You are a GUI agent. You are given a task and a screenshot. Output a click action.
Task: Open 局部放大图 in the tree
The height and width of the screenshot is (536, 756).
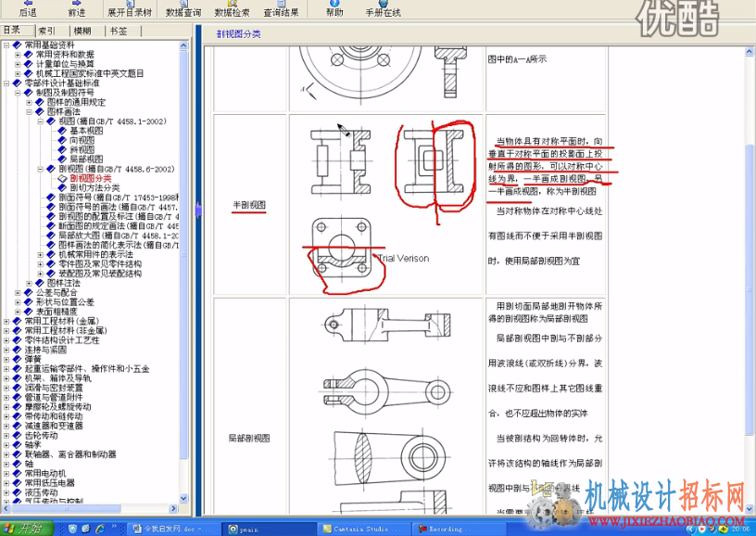tap(119, 236)
